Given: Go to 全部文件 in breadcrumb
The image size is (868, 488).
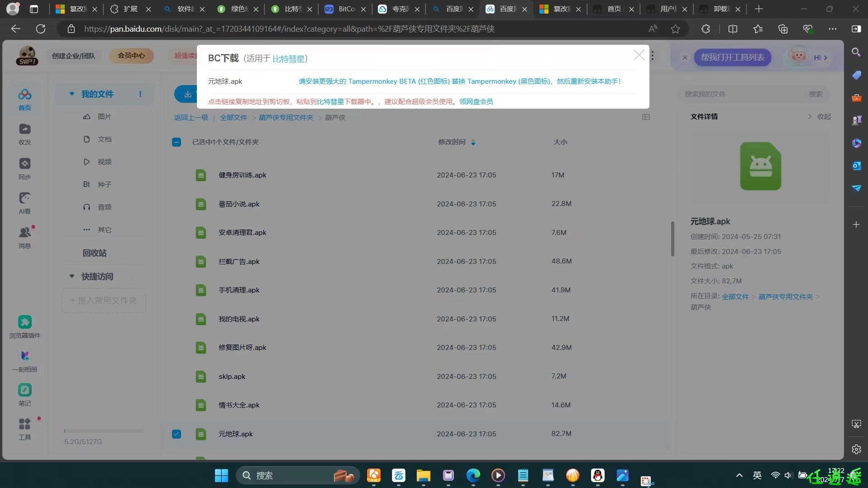Looking at the screenshot, I should click(x=234, y=118).
